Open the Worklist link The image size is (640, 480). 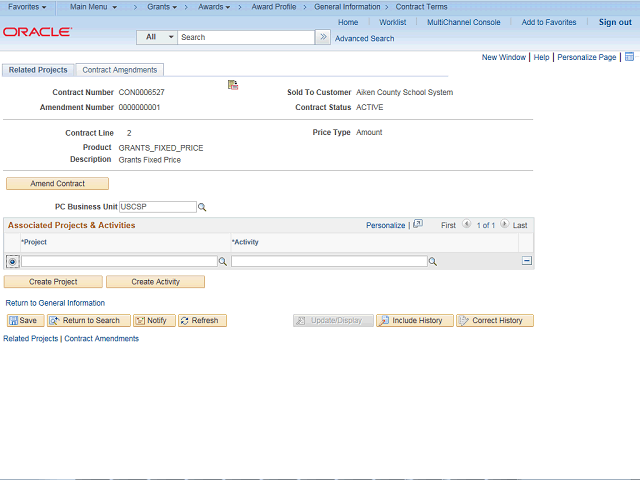[x=392, y=22]
